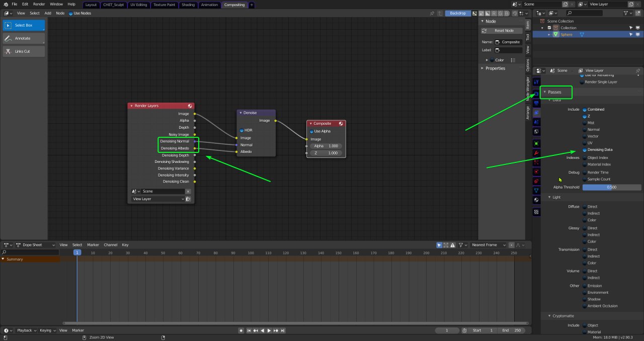Open the Playback popover

click(26, 330)
